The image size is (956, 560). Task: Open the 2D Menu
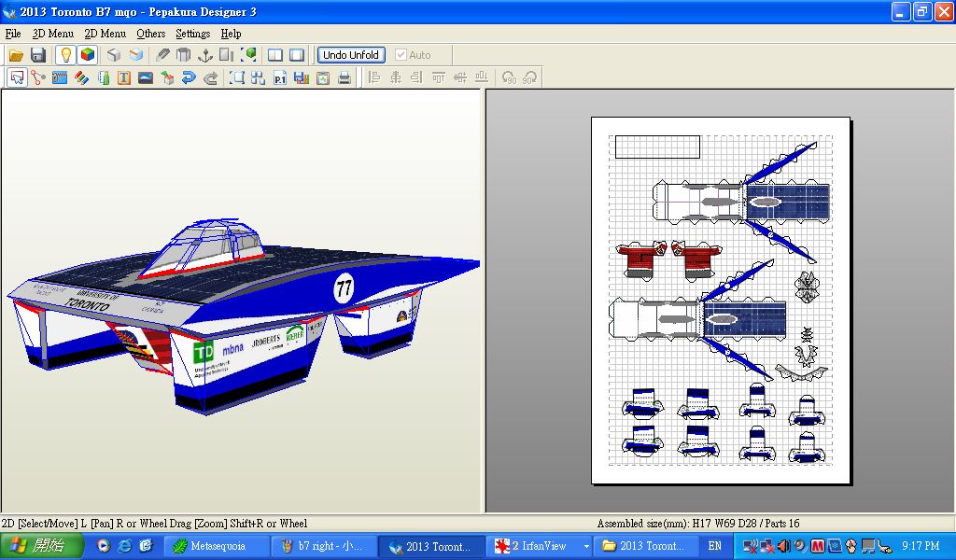tap(105, 34)
